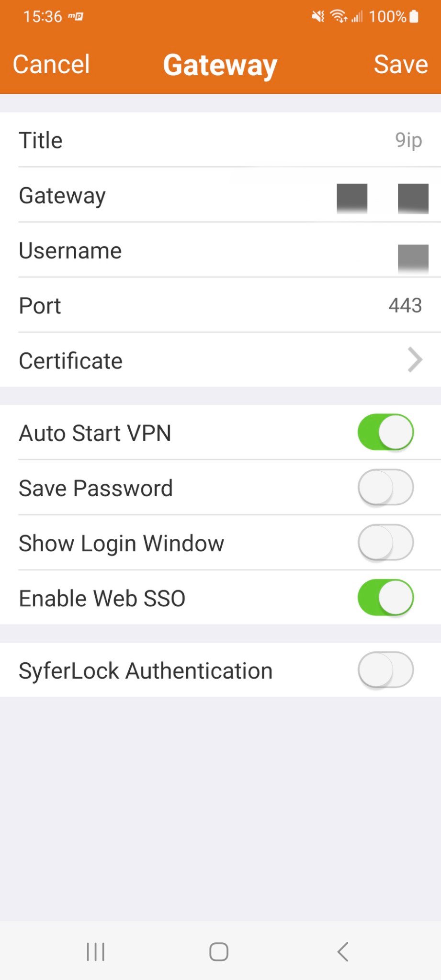Edit the Title field value 9ip
This screenshot has width=441, height=980.
tap(408, 140)
